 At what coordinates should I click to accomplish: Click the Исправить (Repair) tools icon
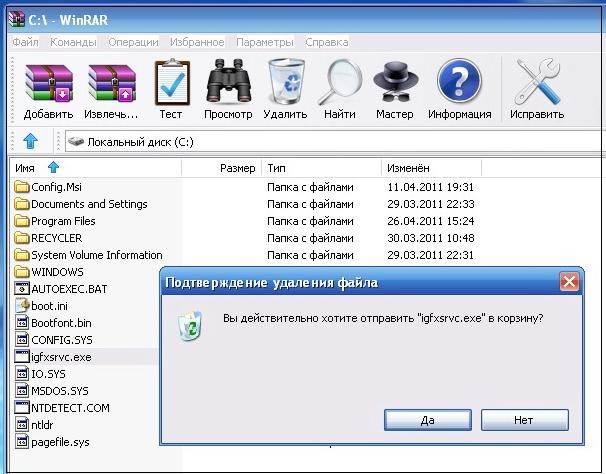pos(538,82)
